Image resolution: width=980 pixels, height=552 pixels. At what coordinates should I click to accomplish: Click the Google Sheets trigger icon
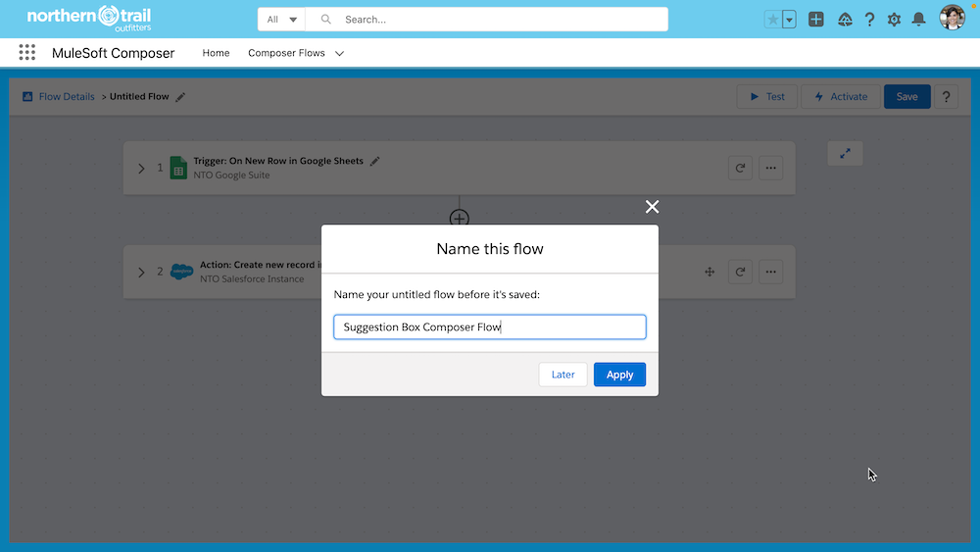coord(178,169)
